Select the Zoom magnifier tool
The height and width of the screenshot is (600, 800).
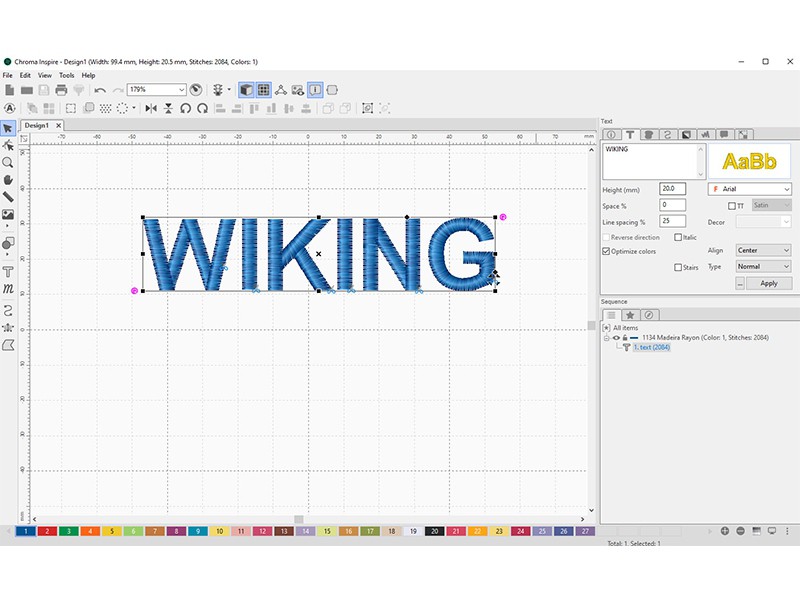click(8, 162)
